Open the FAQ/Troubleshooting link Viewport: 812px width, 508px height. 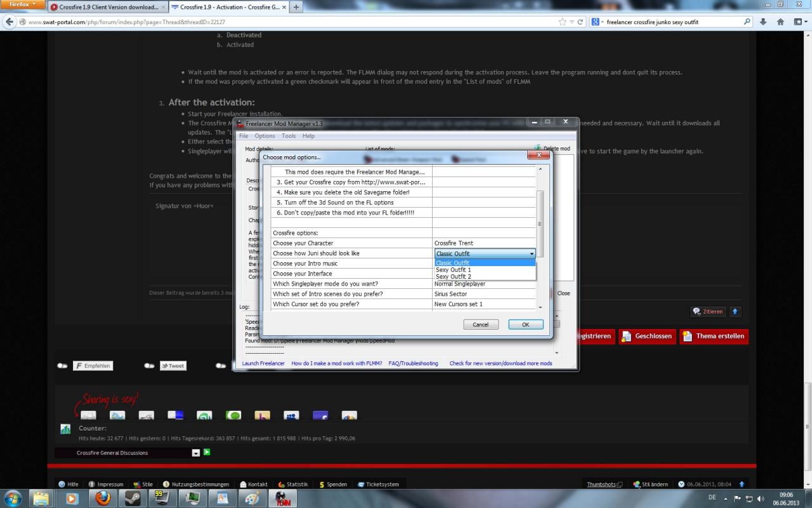click(413, 363)
